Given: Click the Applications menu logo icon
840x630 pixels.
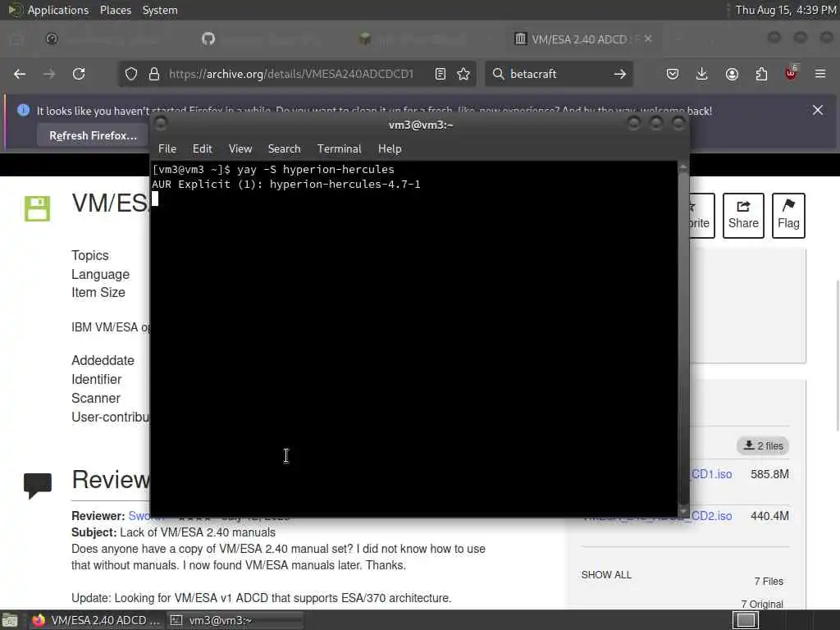Looking at the screenshot, I should (x=15, y=10).
